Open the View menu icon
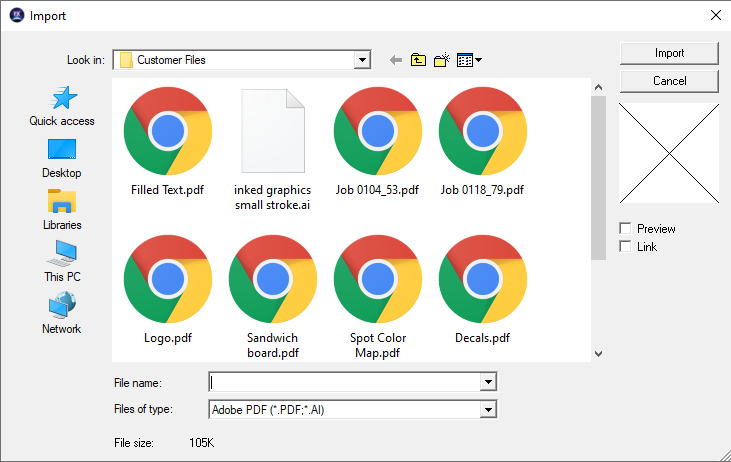This screenshot has width=731, height=462. click(469, 60)
